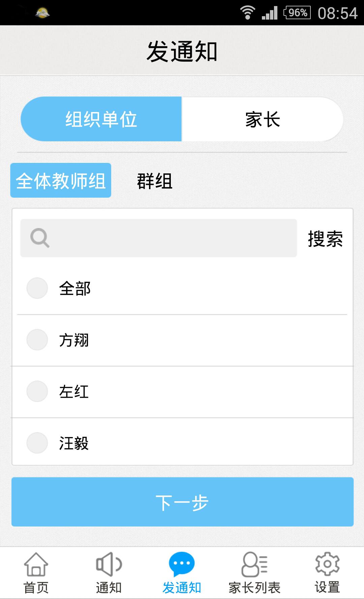Open the parent list icon
This screenshot has width=364, height=599.
(x=254, y=564)
